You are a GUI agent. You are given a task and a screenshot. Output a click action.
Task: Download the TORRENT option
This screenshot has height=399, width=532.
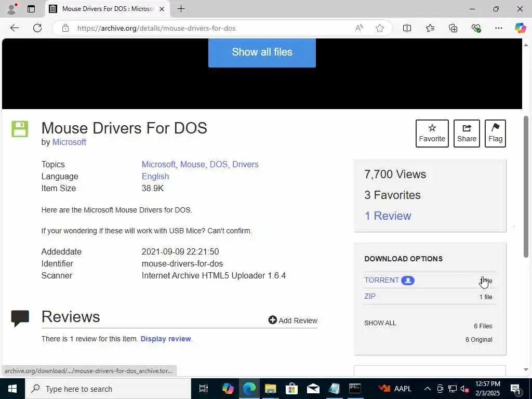[x=382, y=280]
